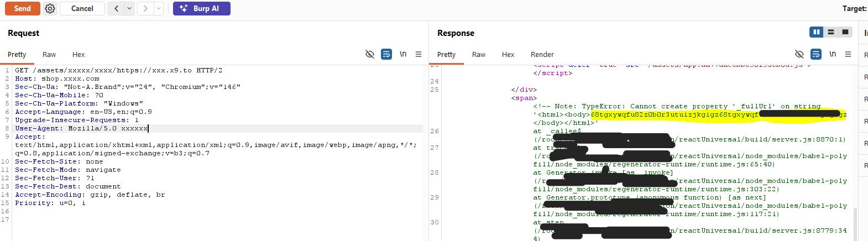Select combined single-pane layout icon

(845, 32)
